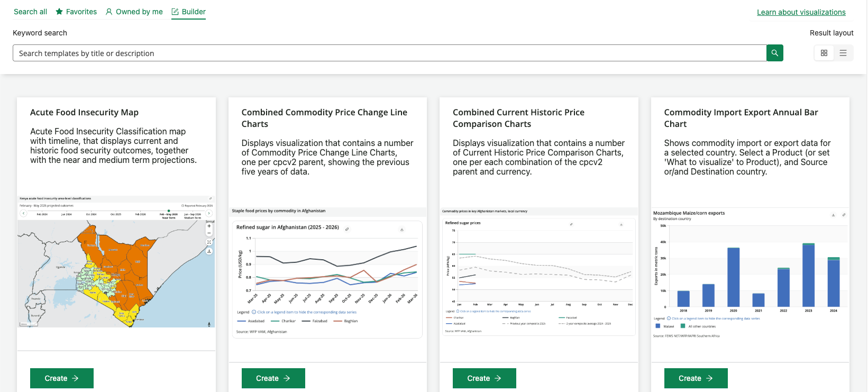Click download icon on Refined sugar prices chart

click(622, 225)
